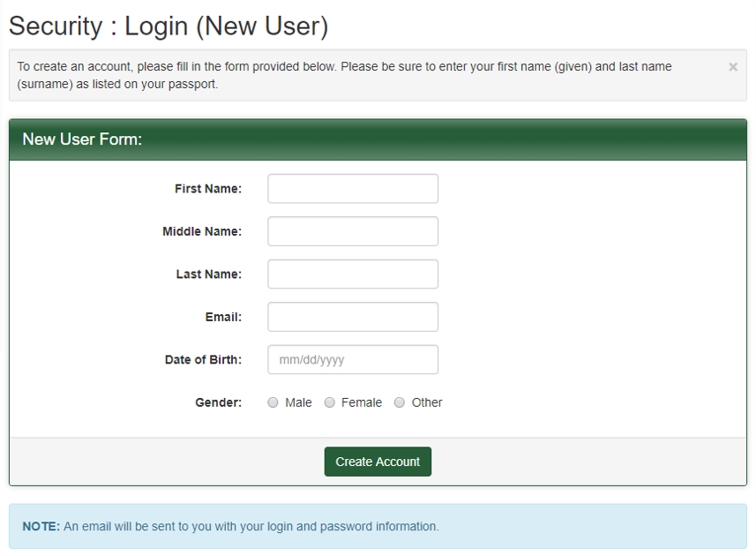Click the "Date of Birth:" label
The height and width of the screenshot is (556, 756).
[203, 360]
